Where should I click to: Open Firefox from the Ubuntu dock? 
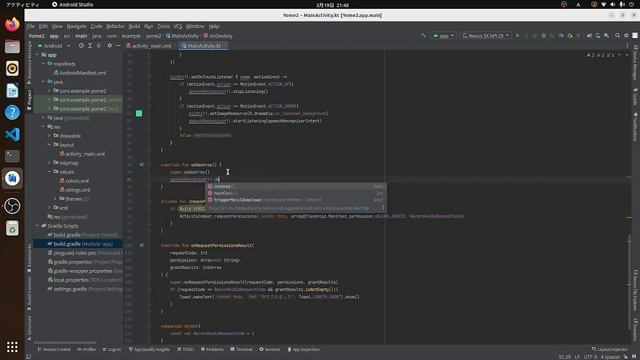tap(12, 24)
